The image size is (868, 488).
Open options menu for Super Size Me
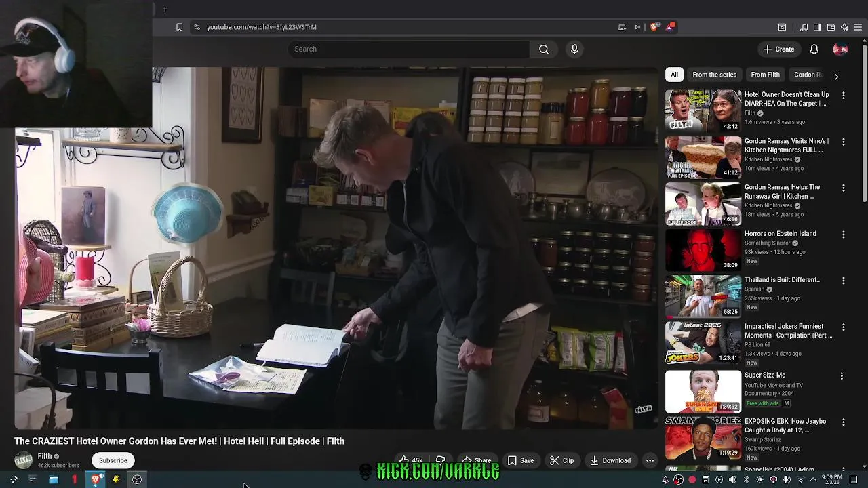click(842, 376)
